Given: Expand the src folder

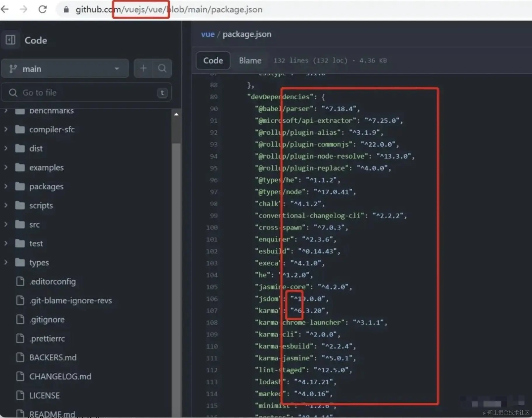Looking at the screenshot, I should coord(6,224).
